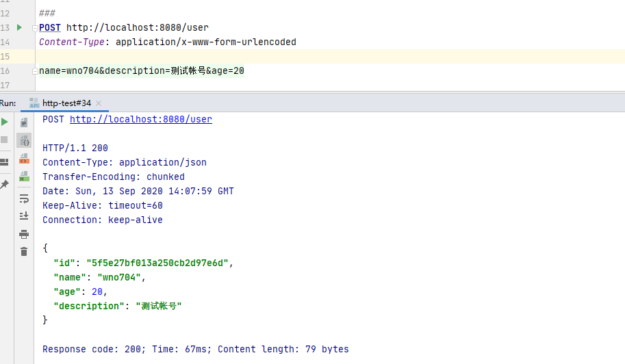
Task: View response as plain text
Action: coord(24,122)
